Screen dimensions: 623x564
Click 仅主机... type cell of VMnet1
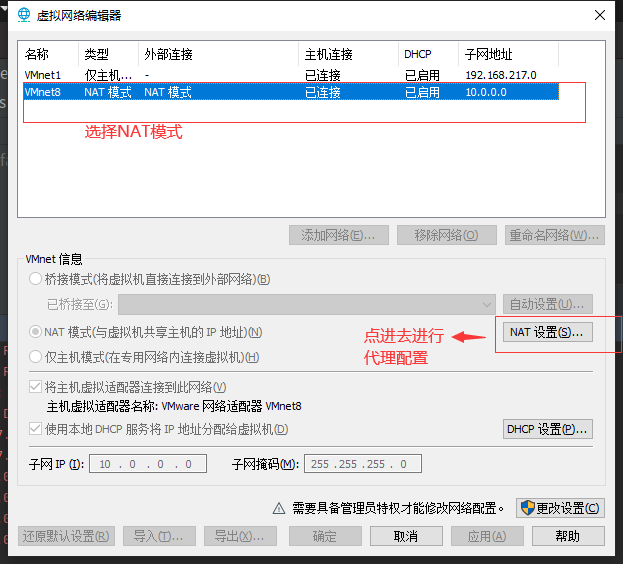click(x=108, y=75)
